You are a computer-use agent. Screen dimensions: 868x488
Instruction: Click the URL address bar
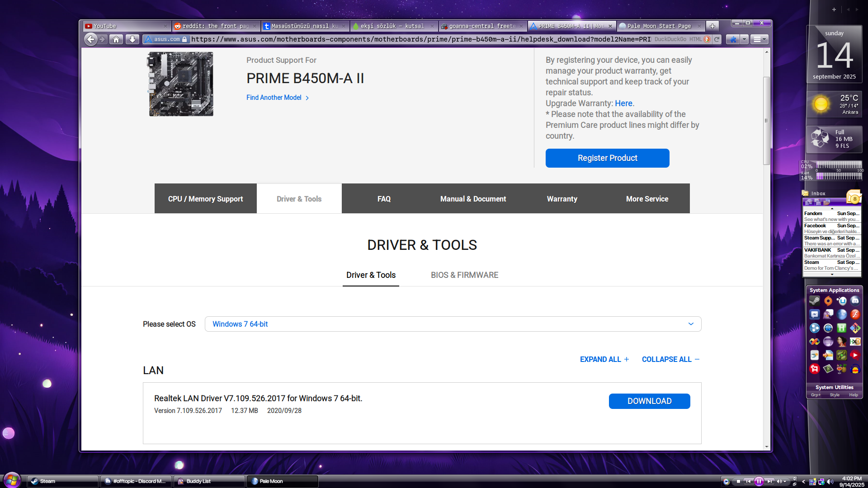(x=420, y=39)
